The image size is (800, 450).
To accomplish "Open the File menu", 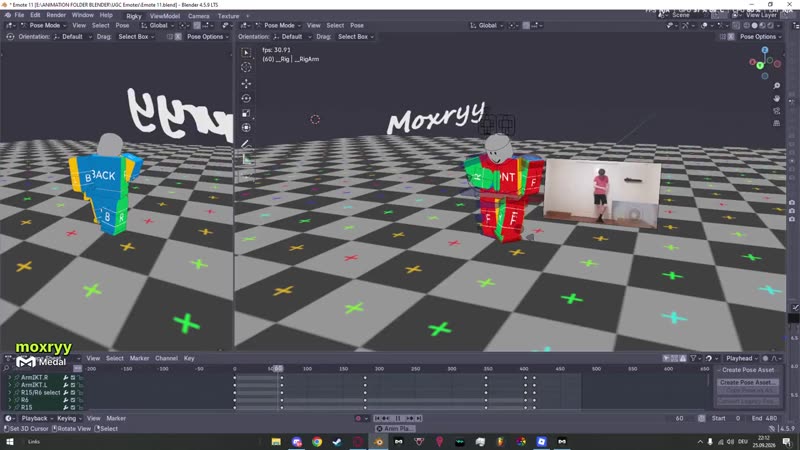I will coord(19,15).
